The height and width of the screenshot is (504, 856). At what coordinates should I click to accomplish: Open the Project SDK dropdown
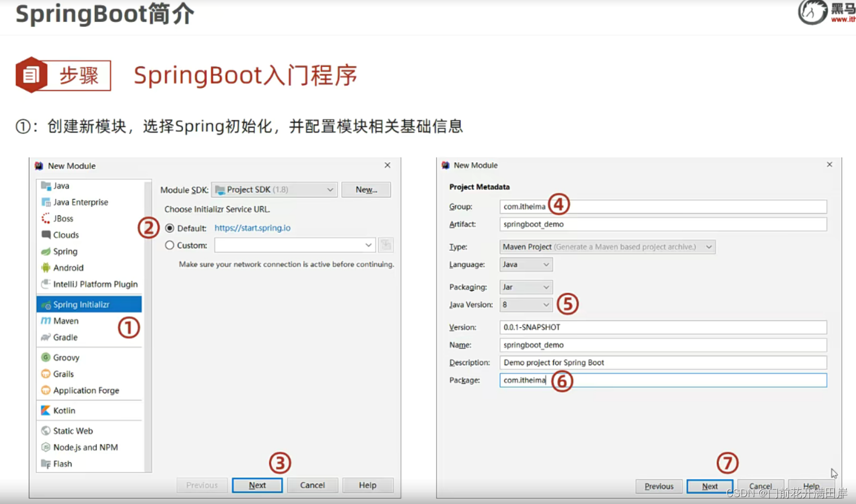tap(274, 190)
